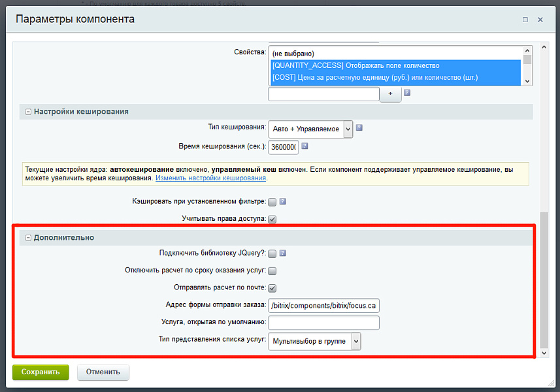560x392 pixels.
Task: Open the Изменить настройки кеширования link
Action: click(210, 178)
